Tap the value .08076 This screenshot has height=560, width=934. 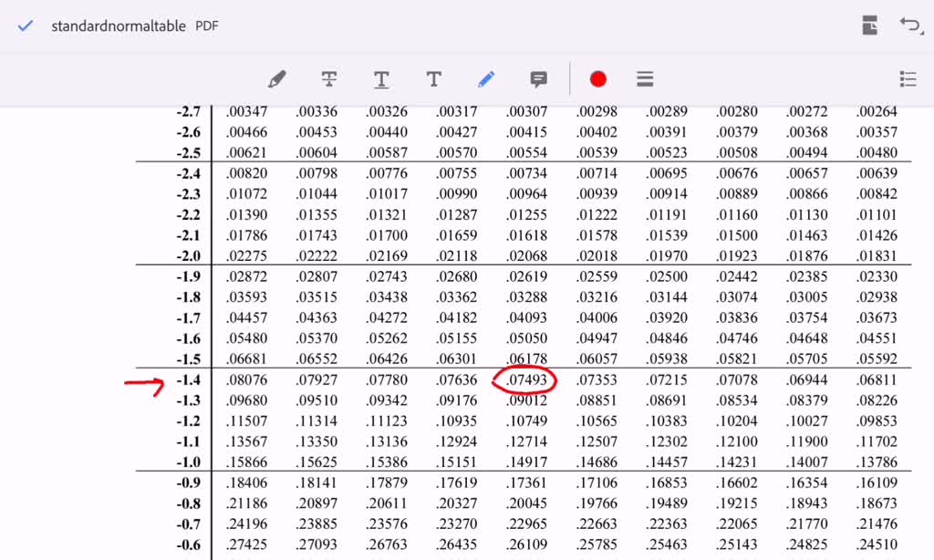point(246,380)
